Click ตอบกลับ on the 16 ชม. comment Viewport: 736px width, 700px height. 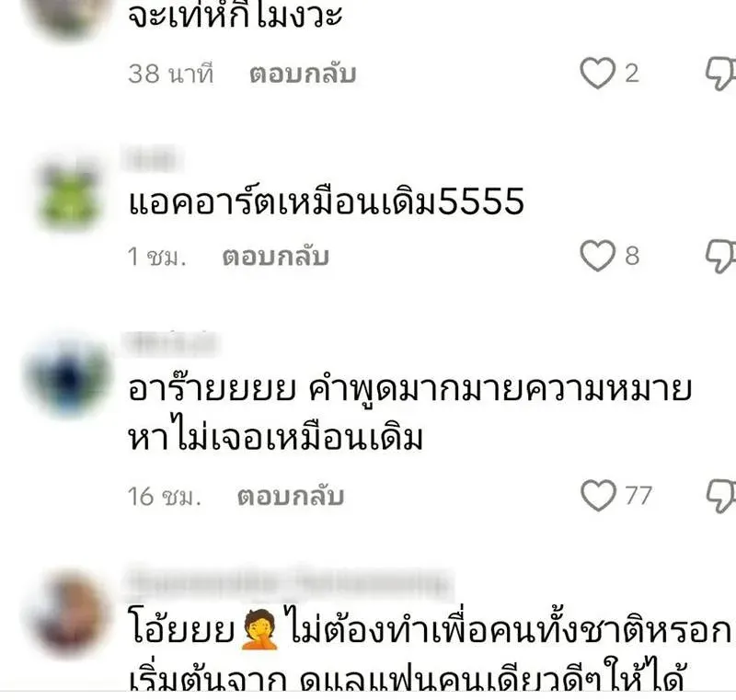tap(291, 497)
